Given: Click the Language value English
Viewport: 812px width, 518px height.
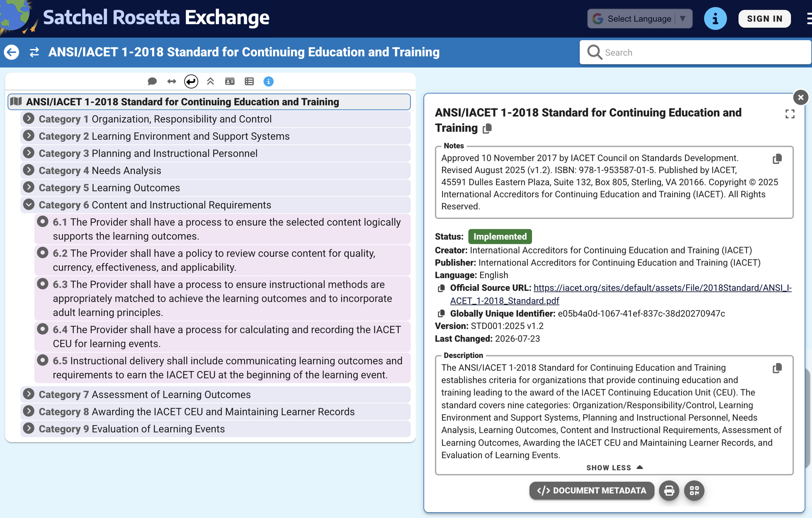Looking at the screenshot, I should 494,275.
